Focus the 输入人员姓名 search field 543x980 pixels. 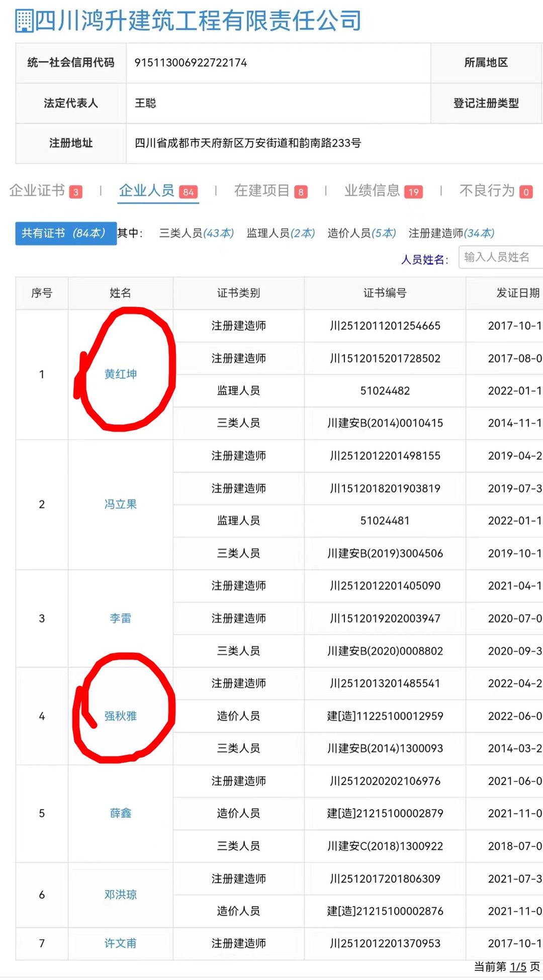[x=501, y=257]
